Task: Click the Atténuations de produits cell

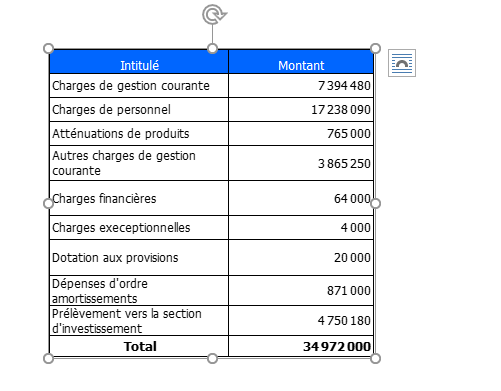Action: coord(139,134)
